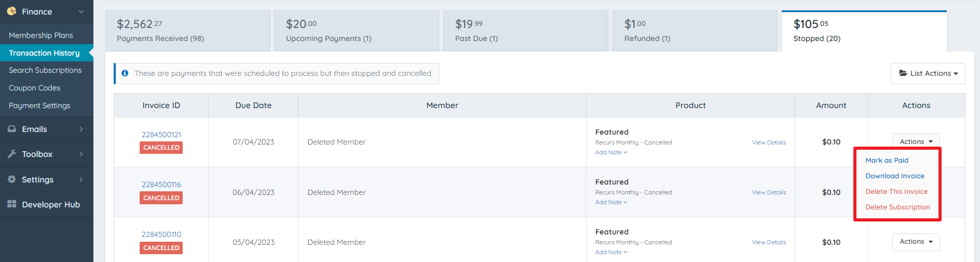Click the Toolbox wrench icon

click(11, 154)
